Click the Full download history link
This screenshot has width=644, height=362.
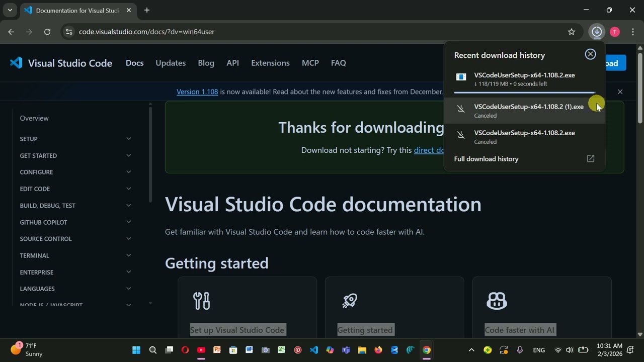tap(486, 159)
